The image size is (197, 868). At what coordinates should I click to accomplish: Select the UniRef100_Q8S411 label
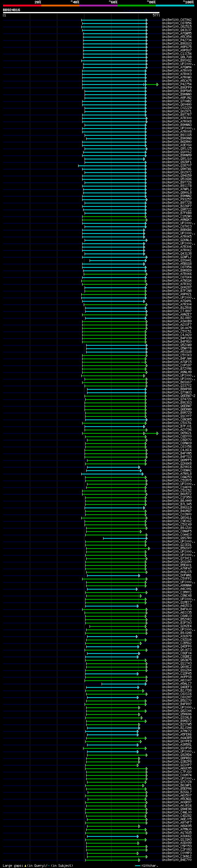point(177,518)
